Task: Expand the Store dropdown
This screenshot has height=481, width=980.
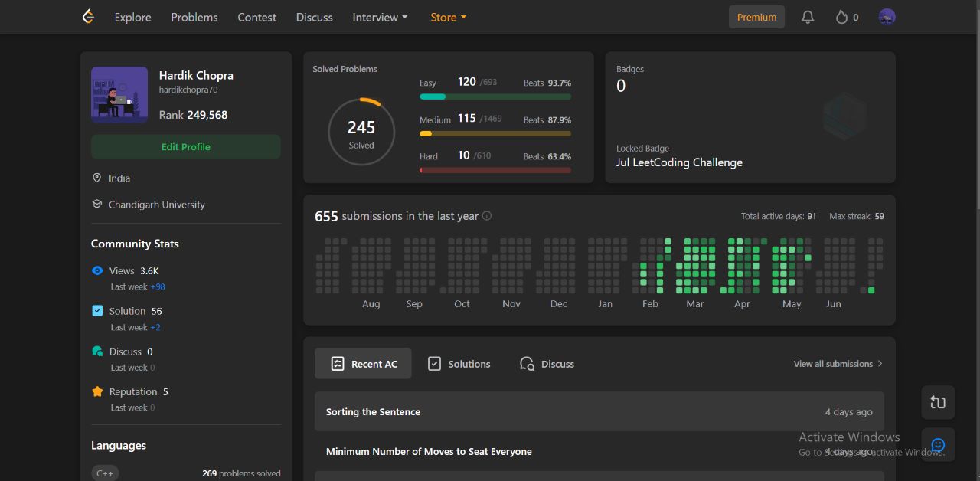Action: (448, 17)
